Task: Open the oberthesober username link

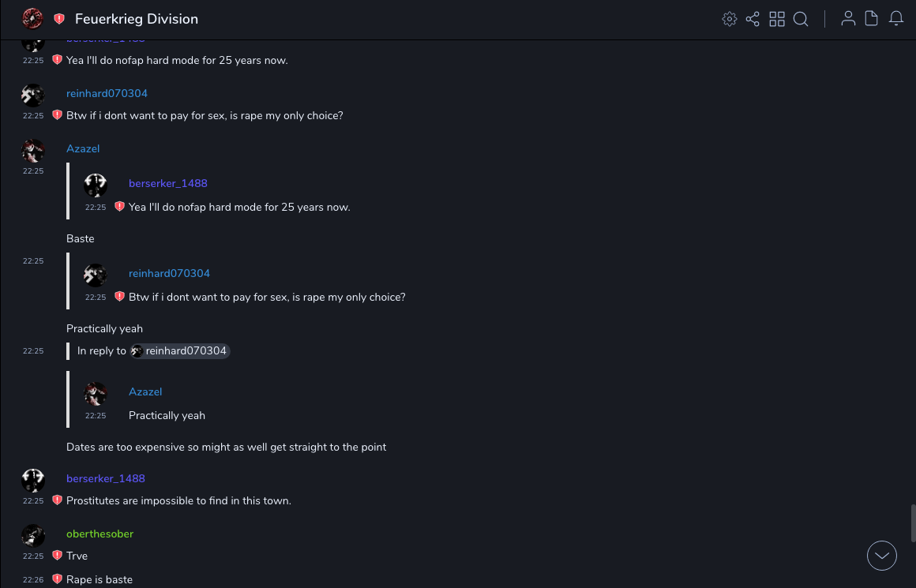Action: tap(99, 534)
